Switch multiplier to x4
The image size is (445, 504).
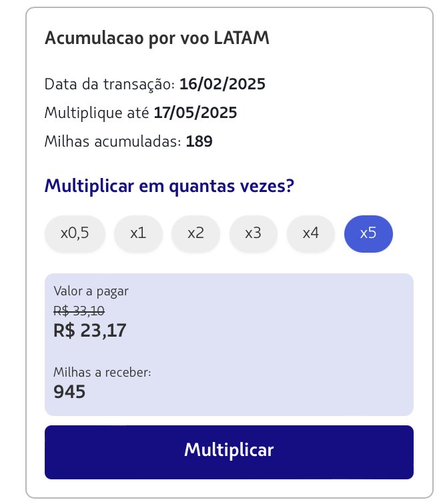311,233
